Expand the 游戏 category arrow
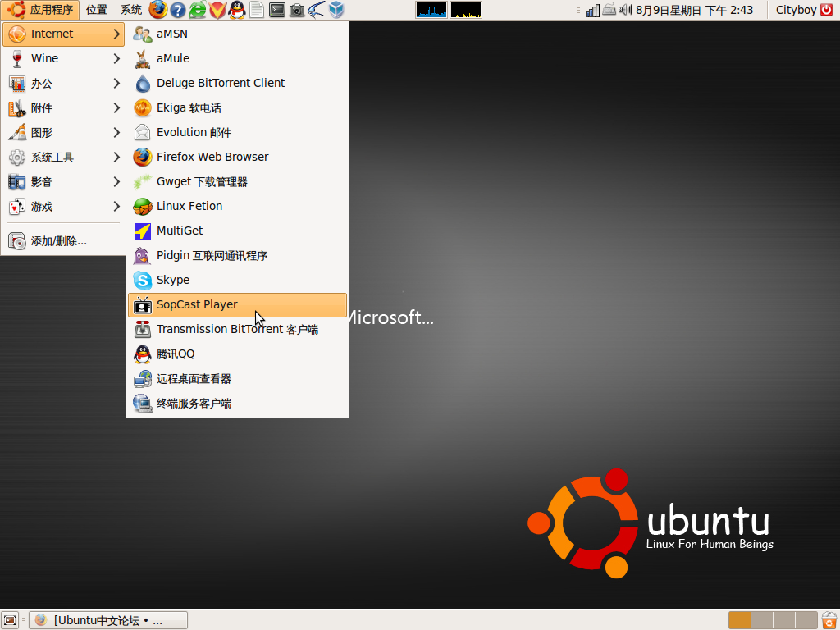Image resolution: width=840 pixels, height=630 pixels. 116,206
